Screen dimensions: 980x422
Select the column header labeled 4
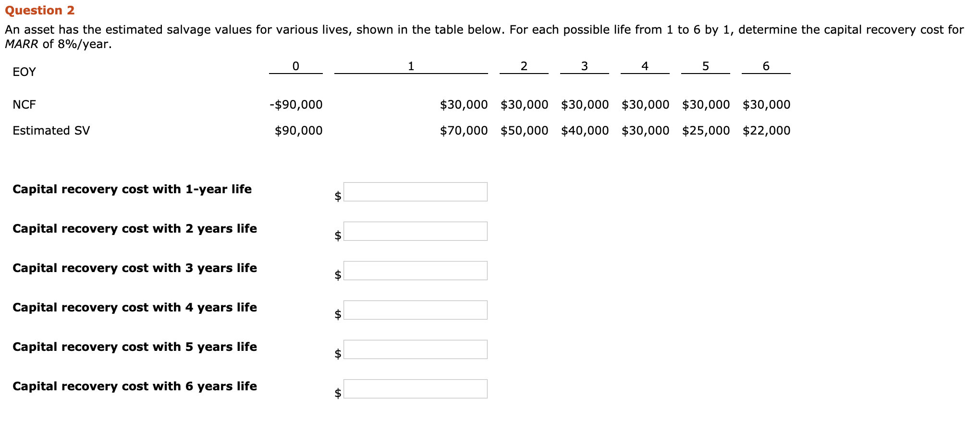click(x=645, y=66)
